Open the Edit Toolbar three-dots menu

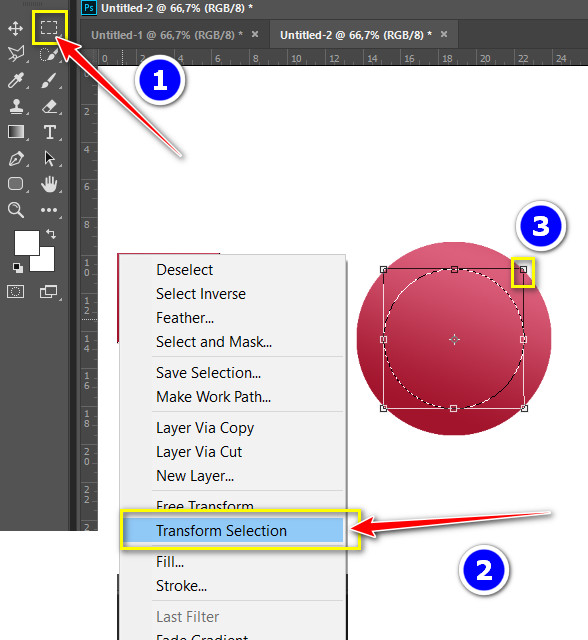tap(49, 210)
